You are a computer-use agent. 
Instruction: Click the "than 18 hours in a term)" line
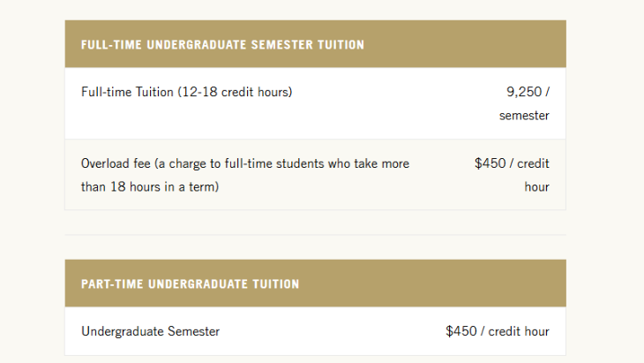[x=150, y=186]
